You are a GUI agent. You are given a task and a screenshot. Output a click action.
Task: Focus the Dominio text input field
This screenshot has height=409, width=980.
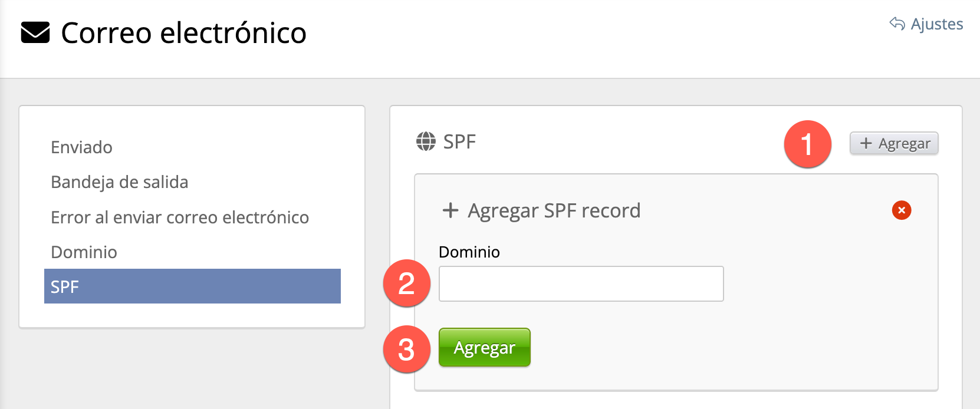(x=581, y=283)
